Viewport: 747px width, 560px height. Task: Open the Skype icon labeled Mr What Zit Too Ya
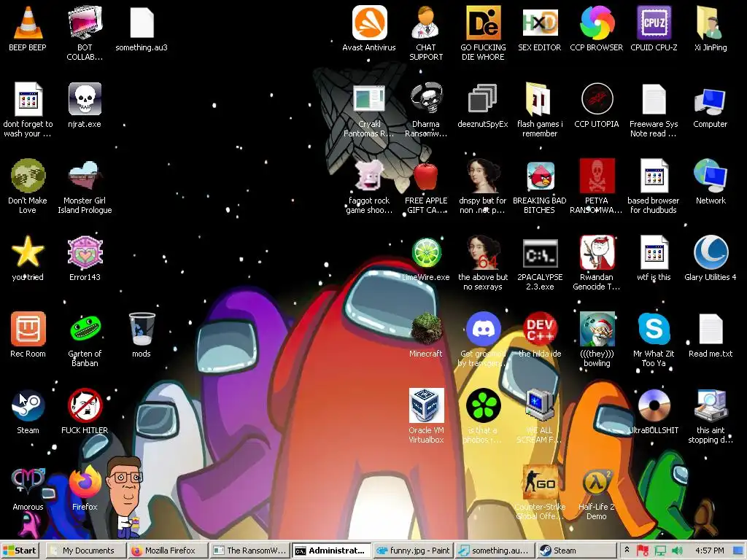click(654, 329)
